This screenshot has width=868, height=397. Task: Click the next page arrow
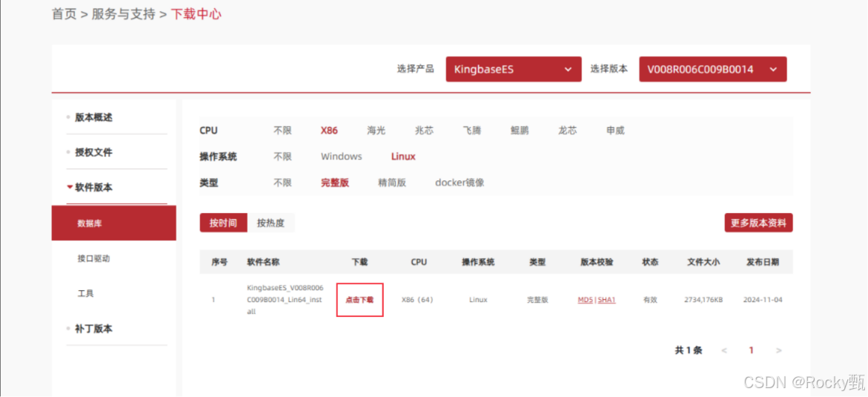pos(779,350)
